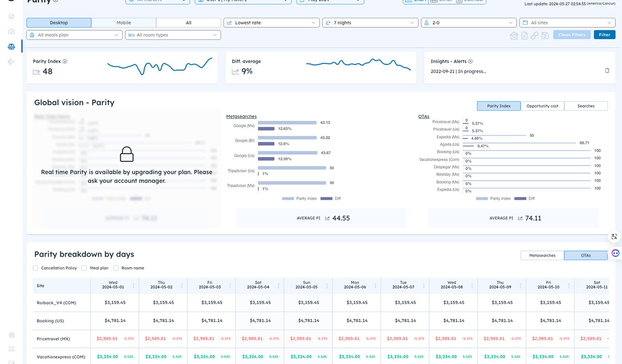Open column menu for Thu 2024-05-02

click(182, 286)
